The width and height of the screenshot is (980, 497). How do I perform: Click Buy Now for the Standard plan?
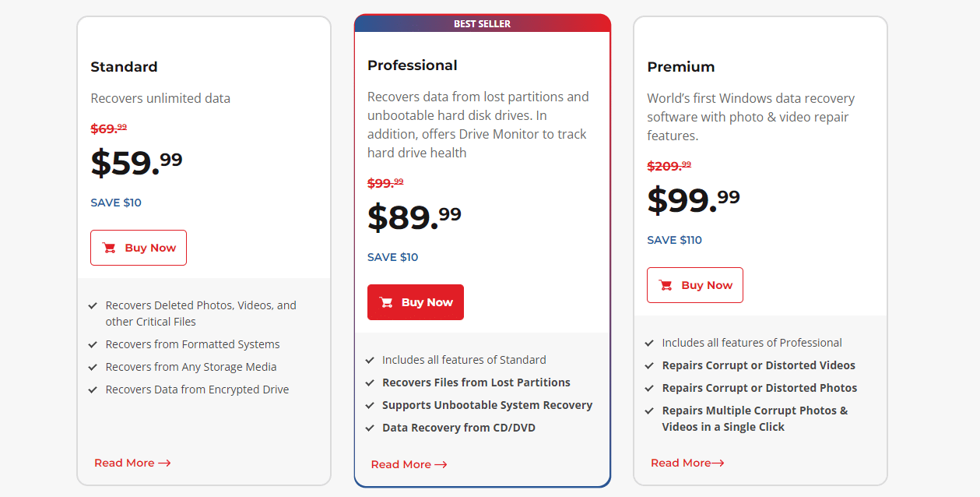[x=139, y=247]
